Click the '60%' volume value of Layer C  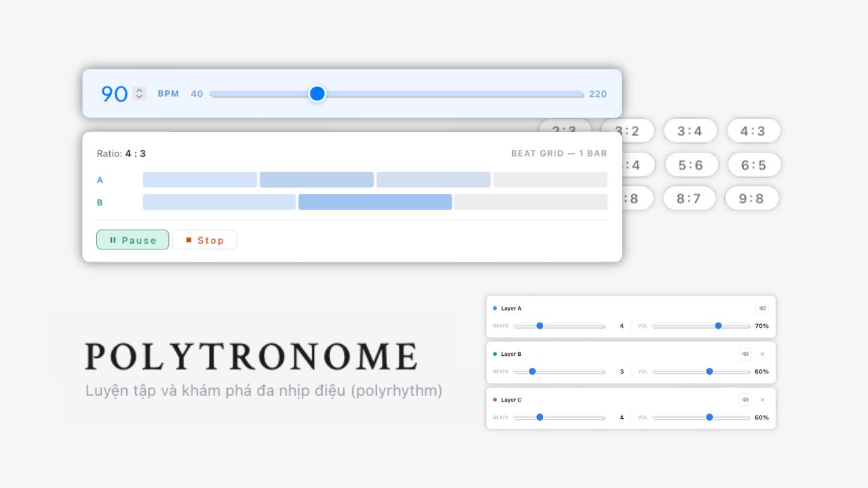click(762, 418)
